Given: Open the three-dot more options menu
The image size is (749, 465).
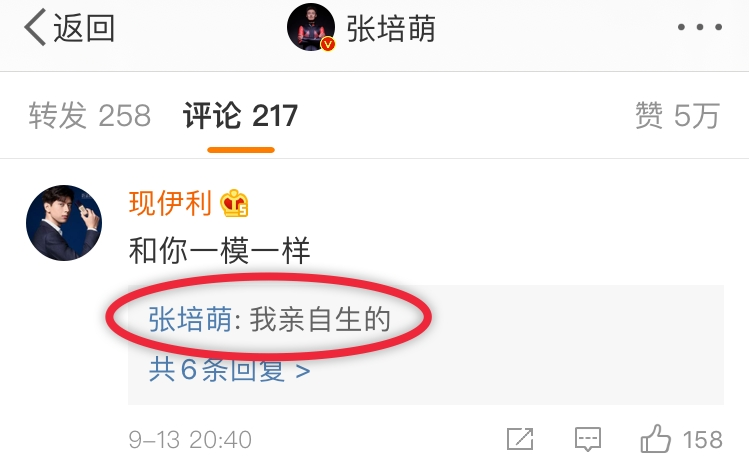Looking at the screenshot, I should click(x=700, y=27).
